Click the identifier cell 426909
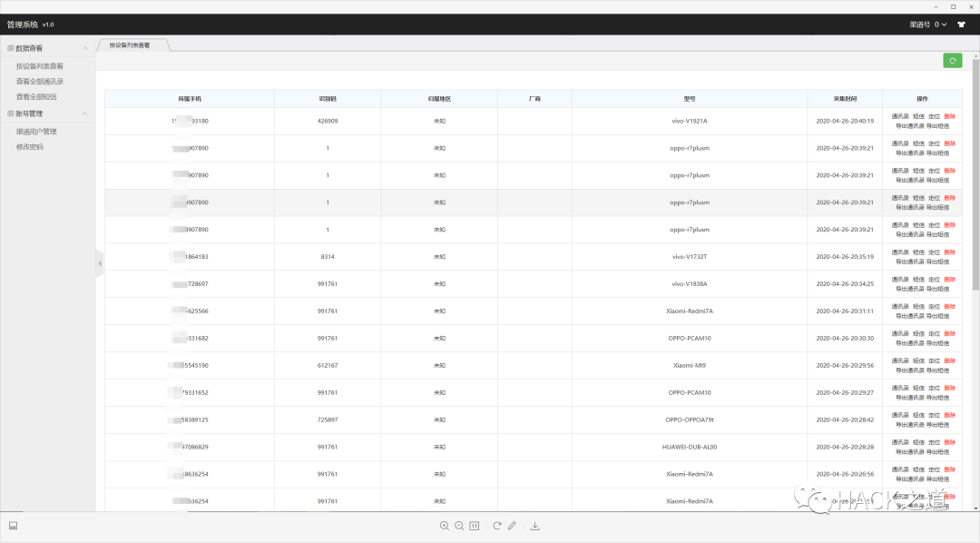 [x=328, y=122]
